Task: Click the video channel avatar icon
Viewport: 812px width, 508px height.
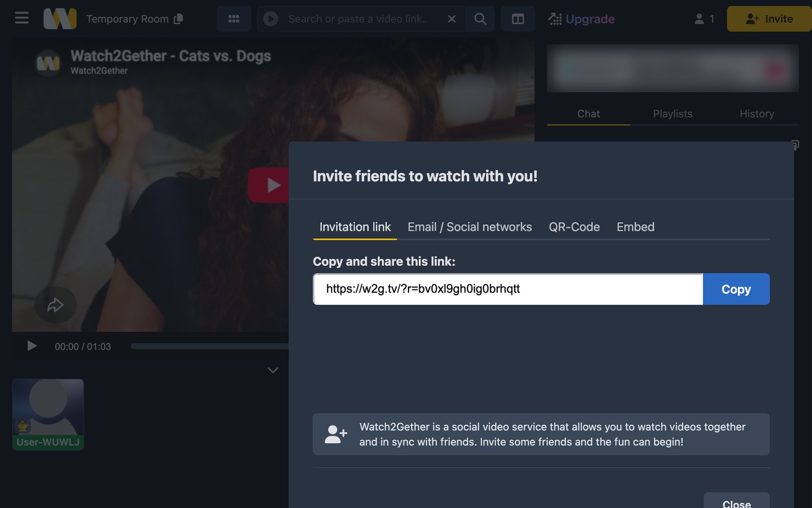Action: [x=48, y=63]
